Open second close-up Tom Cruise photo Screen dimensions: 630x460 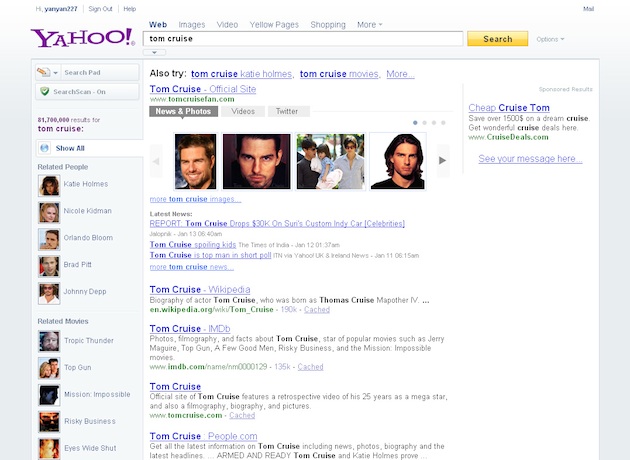tap(256, 162)
